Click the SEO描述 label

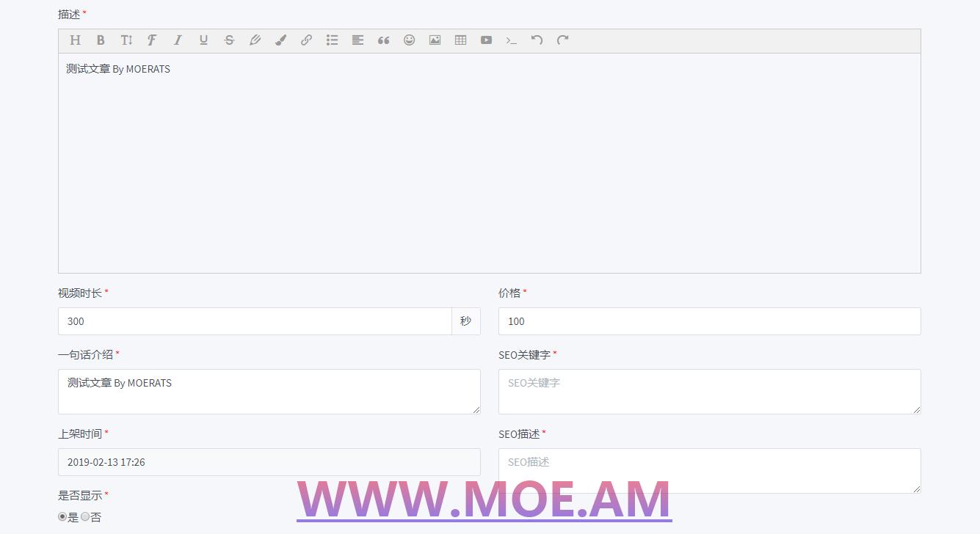pos(519,434)
